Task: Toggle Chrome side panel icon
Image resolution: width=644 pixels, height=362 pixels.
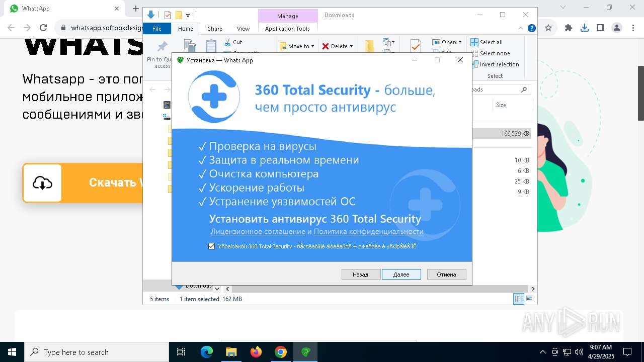Action: pyautogui.click(x=601, y=28)
